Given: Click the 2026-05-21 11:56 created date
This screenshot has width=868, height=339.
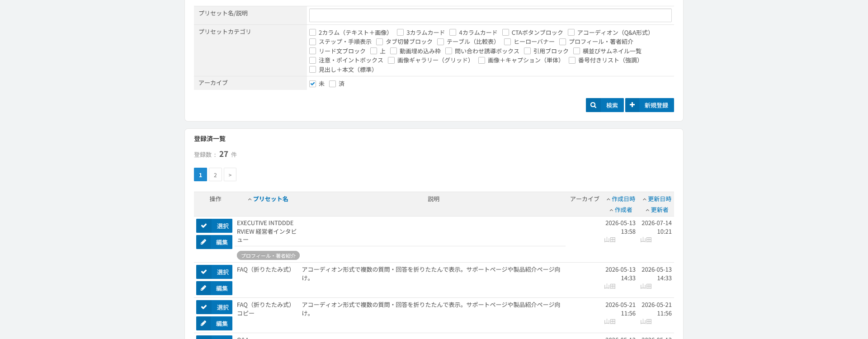Looking at the screenshot, I should 620,309.
